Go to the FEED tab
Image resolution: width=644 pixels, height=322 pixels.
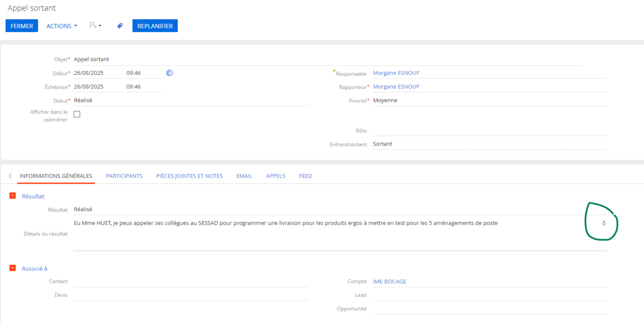305,176
